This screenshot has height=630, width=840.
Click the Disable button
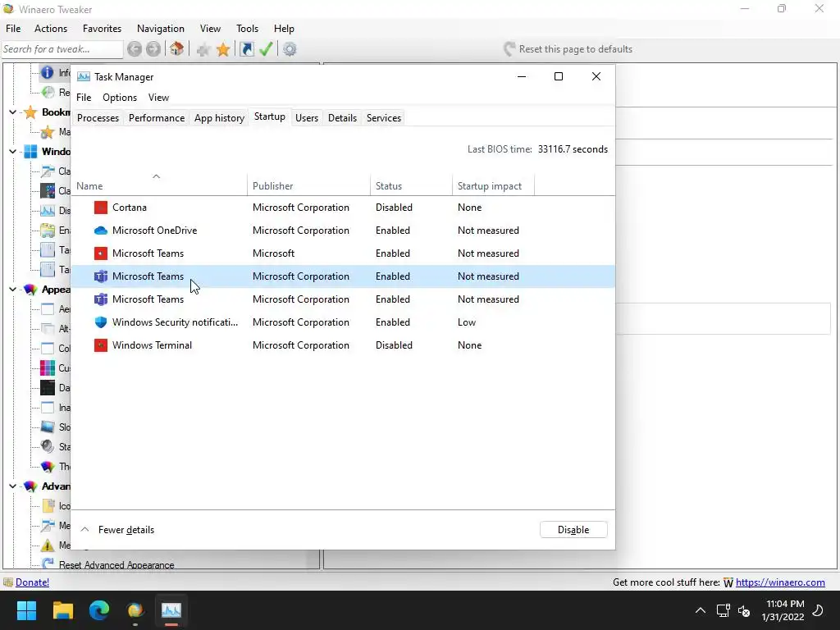573,530
